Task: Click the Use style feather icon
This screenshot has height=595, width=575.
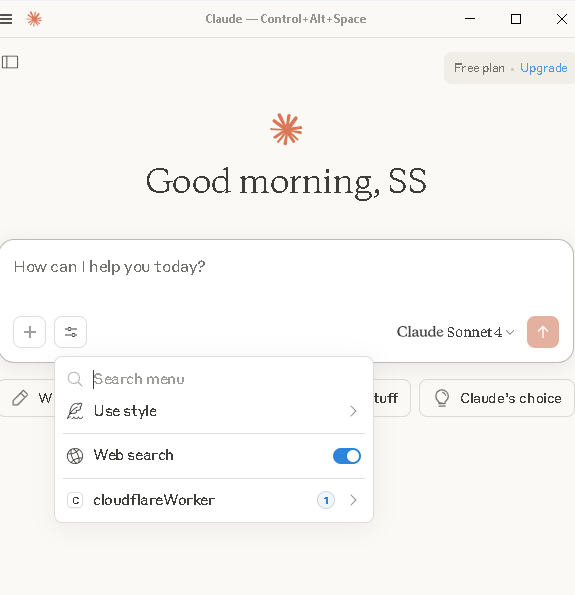Action: pos(75,411)
